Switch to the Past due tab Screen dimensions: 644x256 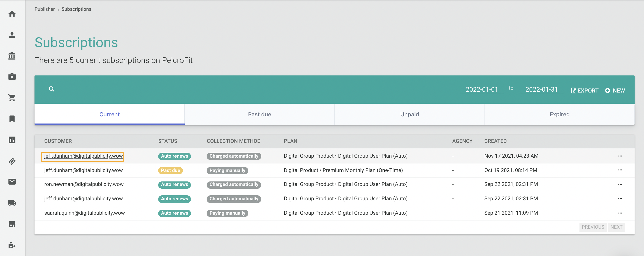coord(259,114)
